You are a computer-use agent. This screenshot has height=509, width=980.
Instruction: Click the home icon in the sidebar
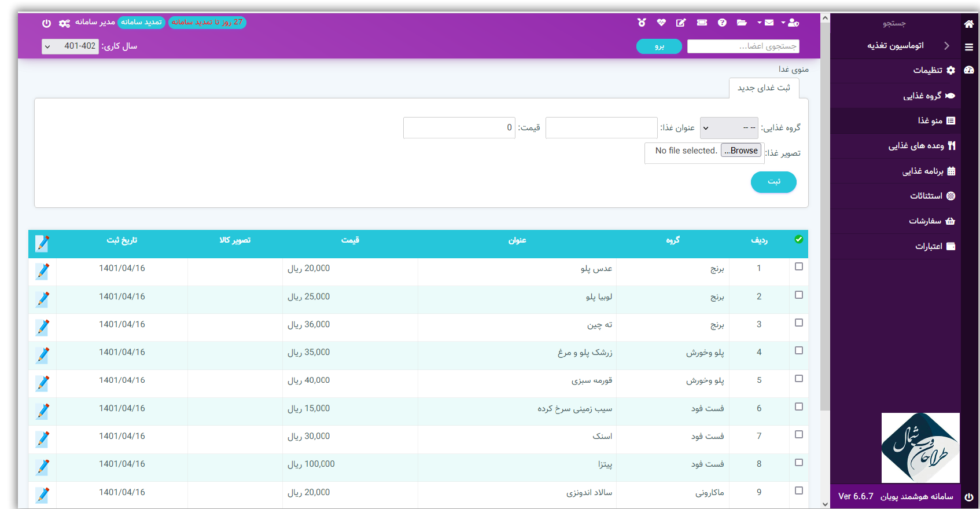tap(969, 24)
